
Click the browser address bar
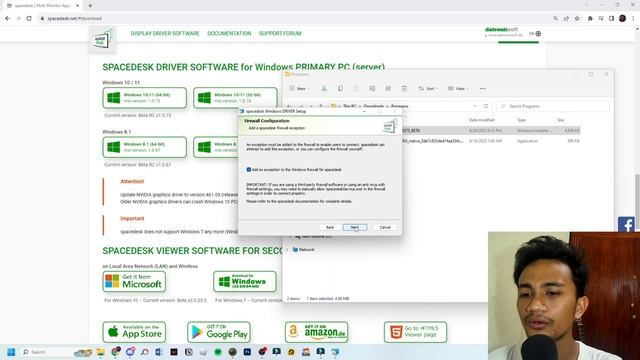294,18
